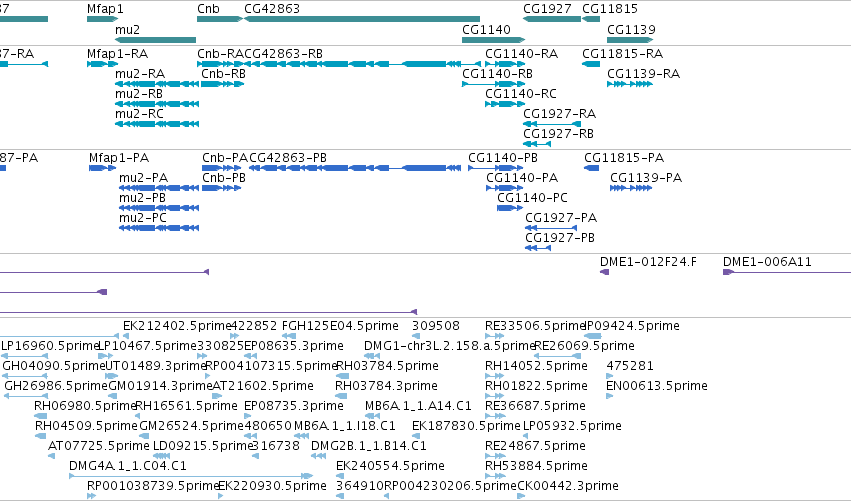Click EST EN00613.5prime
This screenshot has width=851, height=501.
(x=657, y=386)
